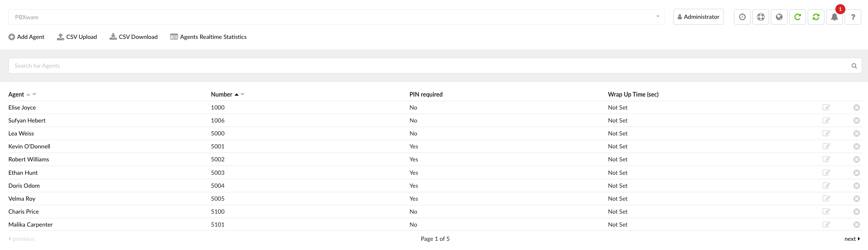This screenshot has height=250, width=868.
Task: Open the clock icon in top toolbar
Action: point(742,17)
